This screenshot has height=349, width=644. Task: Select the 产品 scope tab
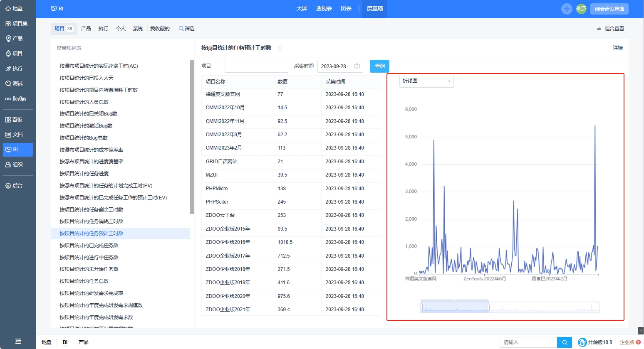(86, 29)
